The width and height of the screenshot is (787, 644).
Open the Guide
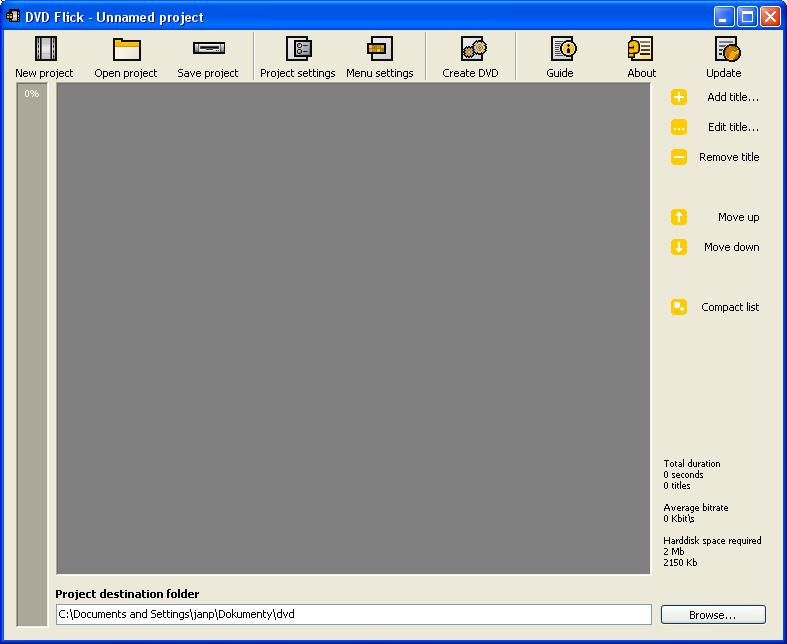point(560,56)
